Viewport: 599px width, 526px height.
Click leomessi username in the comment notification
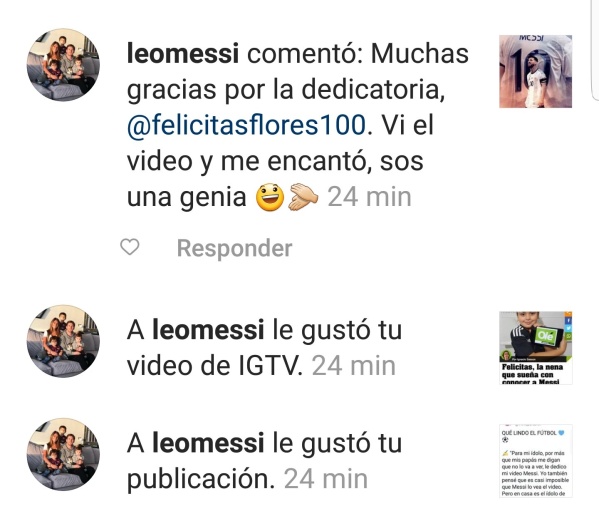(x=183, y=53)
